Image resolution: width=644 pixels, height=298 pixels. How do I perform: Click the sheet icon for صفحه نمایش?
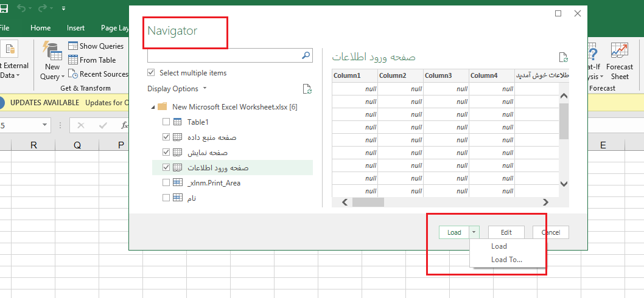pos(177,152)
